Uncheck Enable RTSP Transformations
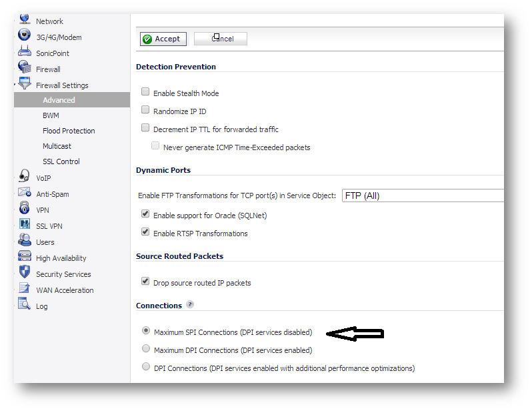This screenshot has width=532, height=411. (x=145, y=232)
